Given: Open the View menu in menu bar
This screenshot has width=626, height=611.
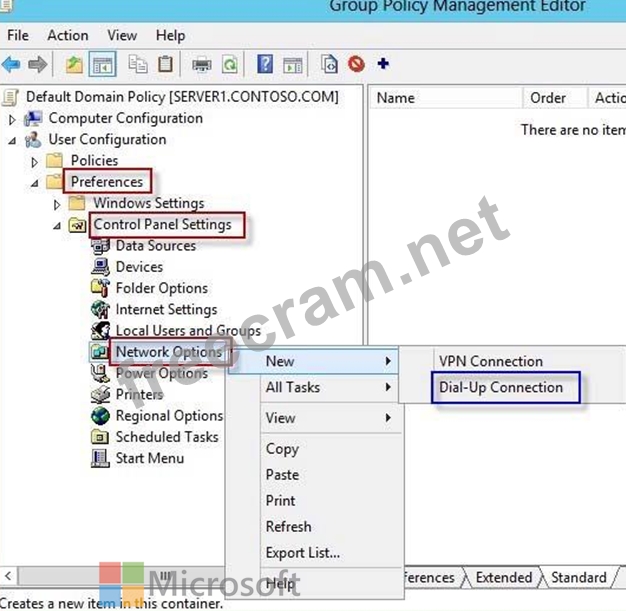Looking at the screenshot, I should (x=122, y=35).
